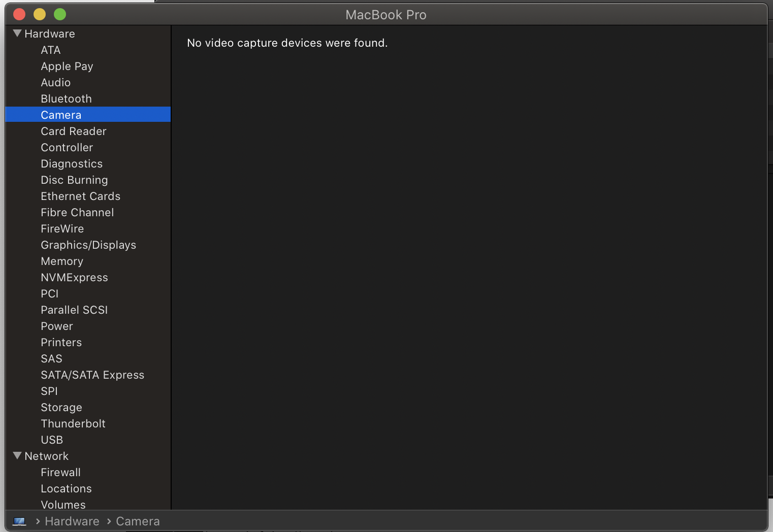Screen dimensions: 773x532
Task: Click Hardware in the path bar
Action: [72, 521]
